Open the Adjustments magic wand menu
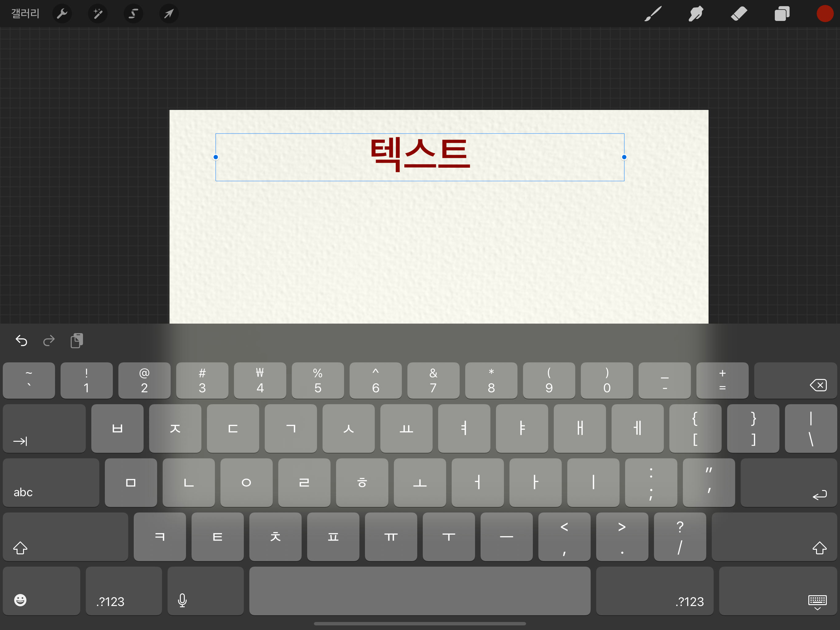The width and height of the screenshot is (840, 630). coord(97,14)
